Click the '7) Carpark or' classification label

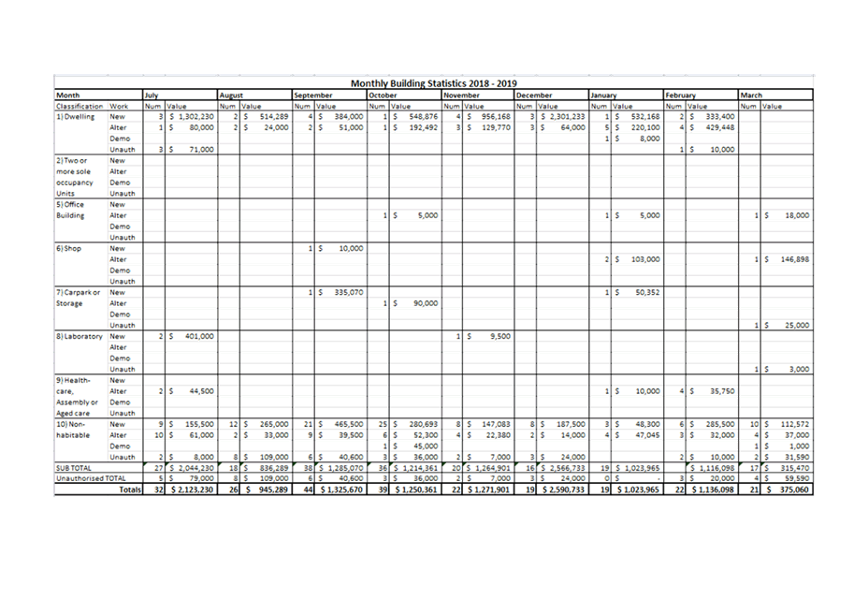pos(78,292)
